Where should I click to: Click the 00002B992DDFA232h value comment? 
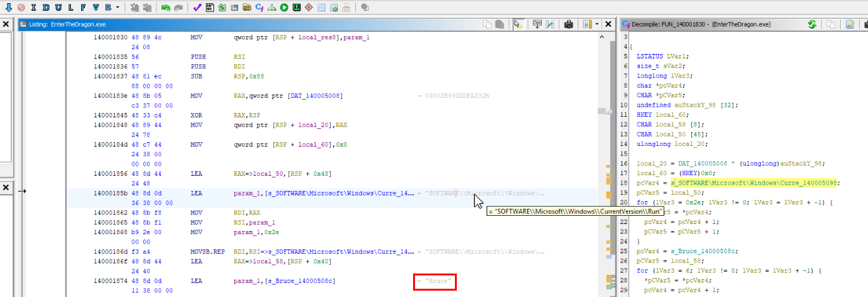click(x=454, y=96)
